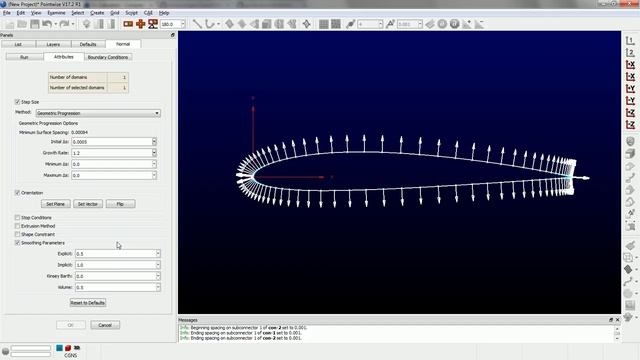
Task: Click the first structured grid icon
Action: click(x=324, y=24)
